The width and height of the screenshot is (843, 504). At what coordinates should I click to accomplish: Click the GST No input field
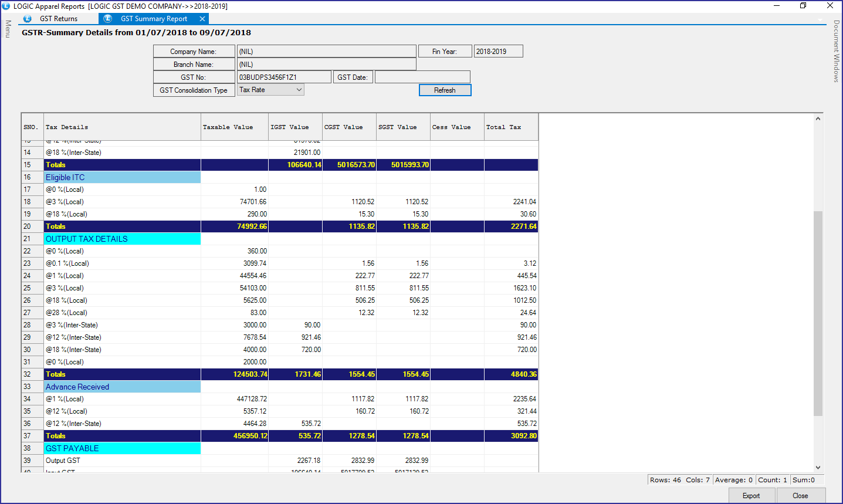point(284,77)
